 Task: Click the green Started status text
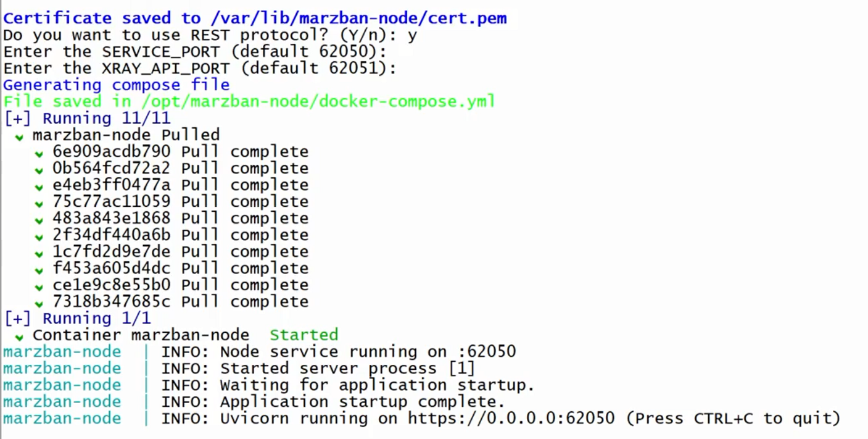click(x=304, y=335)
